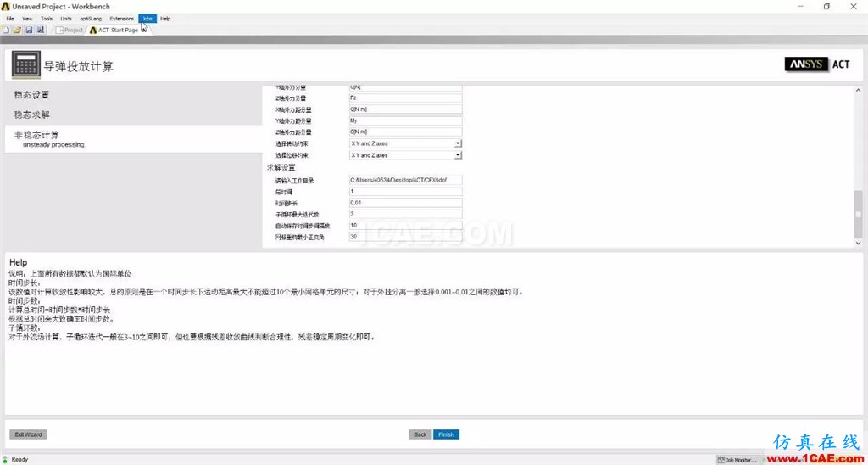Click the ANSYS ACT logo
Viewport: 868px width, 465px height.
(817, 64)
